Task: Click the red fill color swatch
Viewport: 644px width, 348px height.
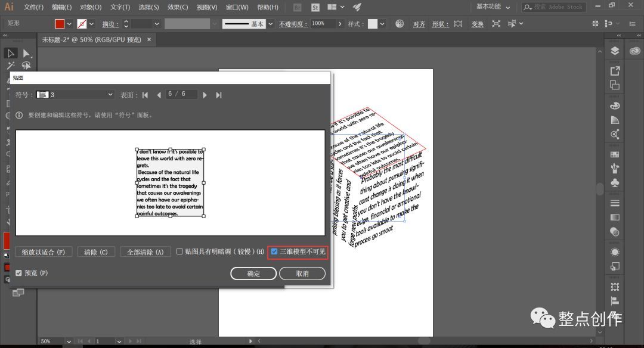Action: tap(60, 24)
